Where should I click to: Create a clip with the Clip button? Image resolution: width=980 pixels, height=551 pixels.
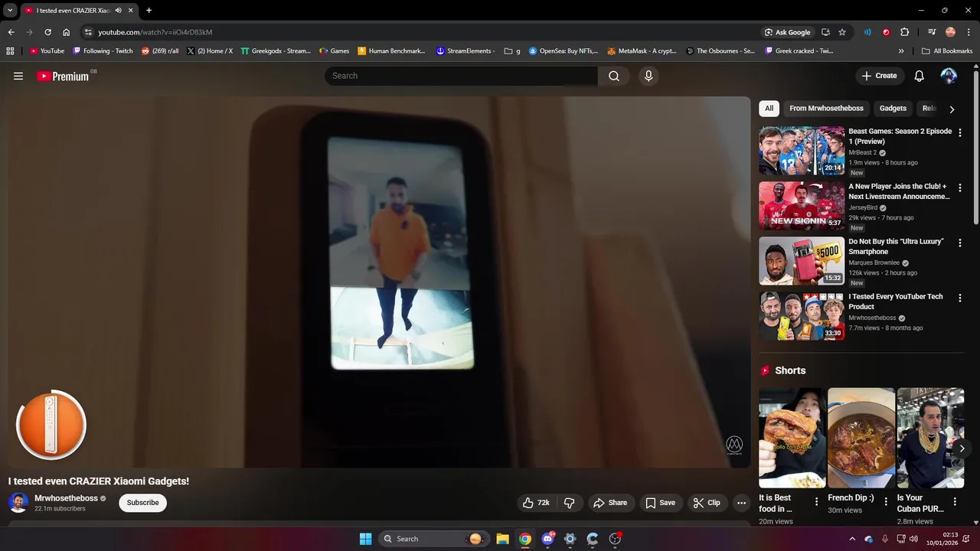click(707, 503)
